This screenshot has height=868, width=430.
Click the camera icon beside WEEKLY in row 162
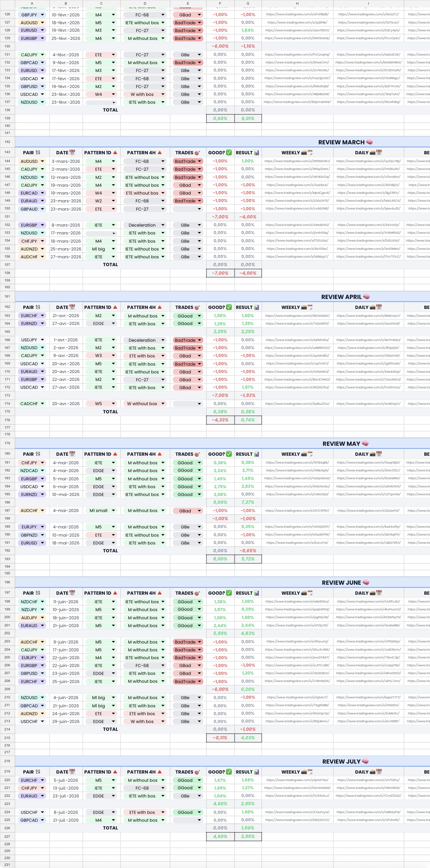(304, 307)
